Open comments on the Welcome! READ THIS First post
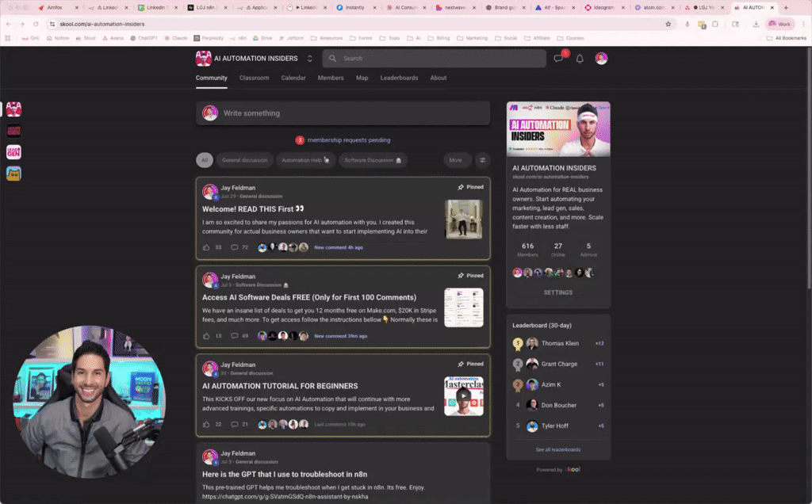 [x=235, y=247]
